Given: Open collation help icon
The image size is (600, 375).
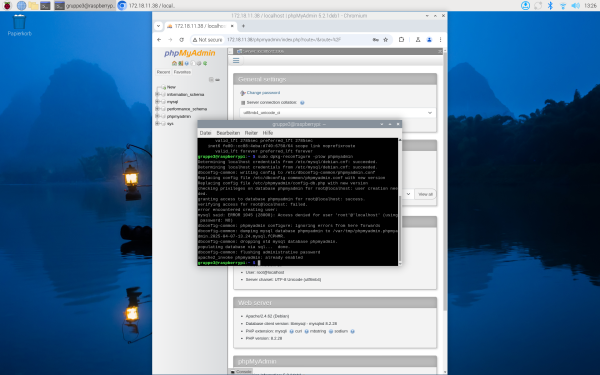Looking at the screenshot, I should 302,103.
